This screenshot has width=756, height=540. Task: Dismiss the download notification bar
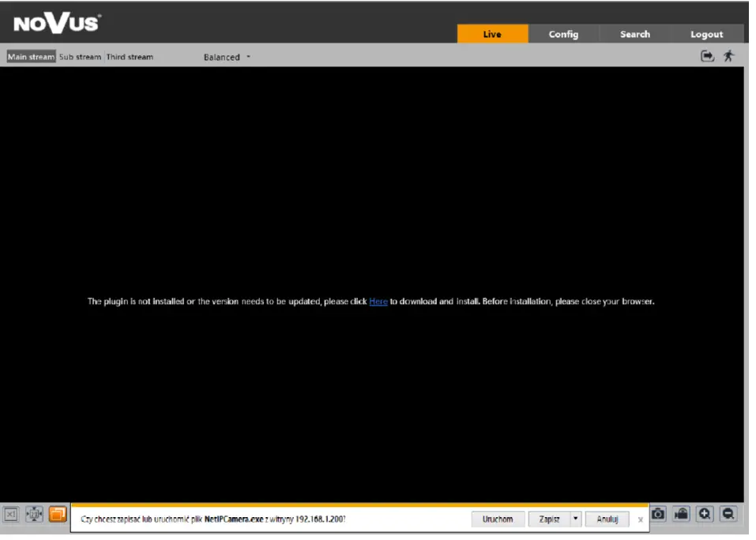641,519
